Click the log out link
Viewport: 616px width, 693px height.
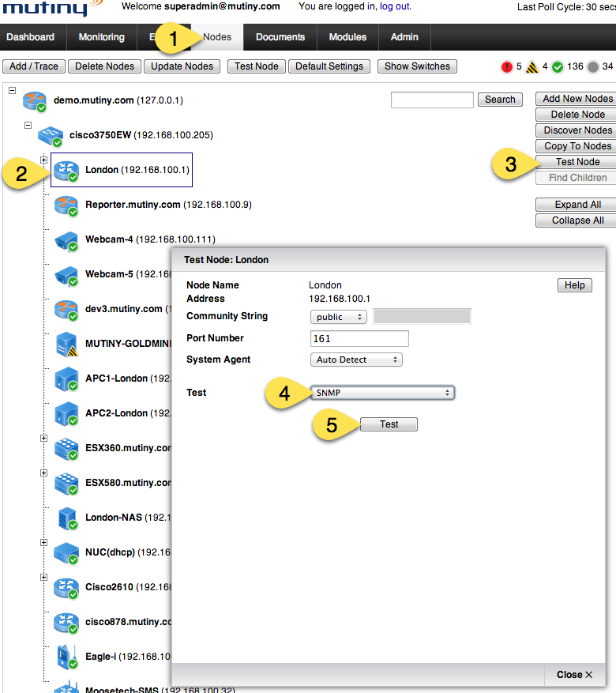394,6
